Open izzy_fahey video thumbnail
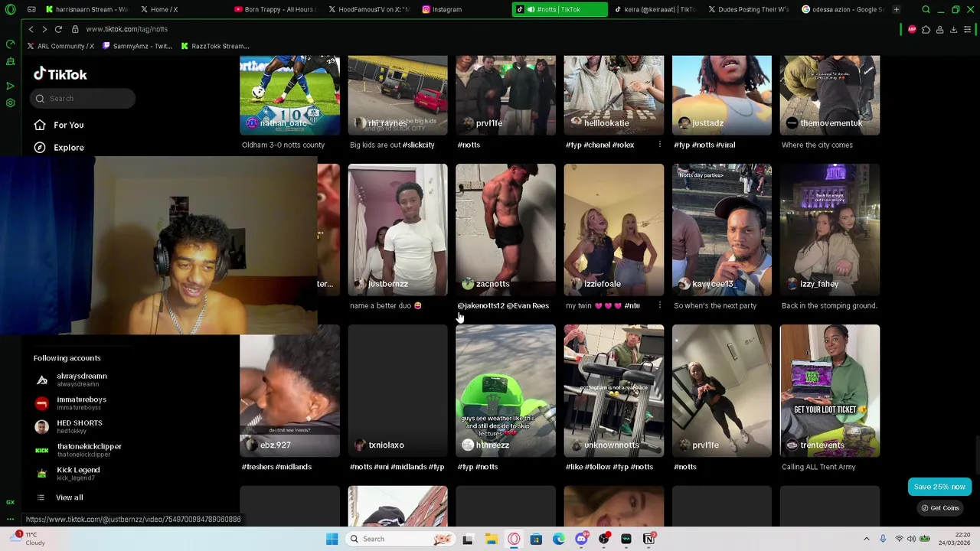Viewport: 980px width, 551px height. [x=830, y=230]
